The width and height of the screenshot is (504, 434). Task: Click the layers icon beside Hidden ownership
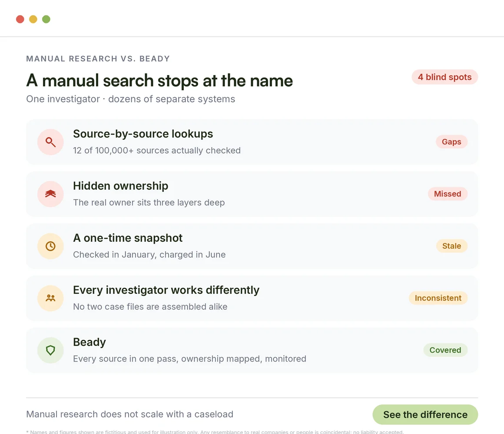(50, 194)
